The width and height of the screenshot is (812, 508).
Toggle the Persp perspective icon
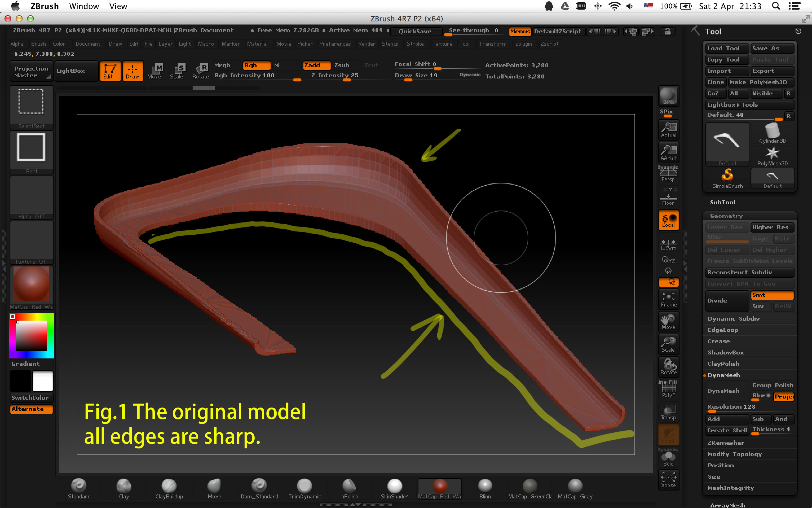pos(668,174)
